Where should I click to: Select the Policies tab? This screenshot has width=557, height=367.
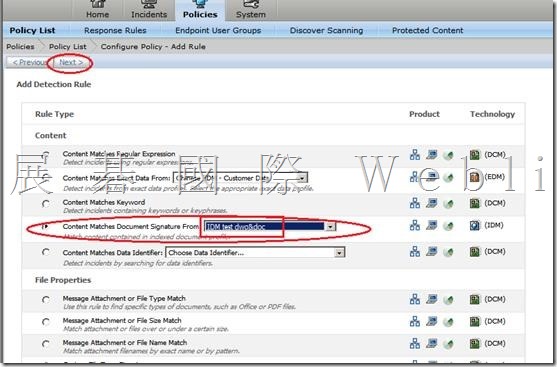(x=200, y=10)
